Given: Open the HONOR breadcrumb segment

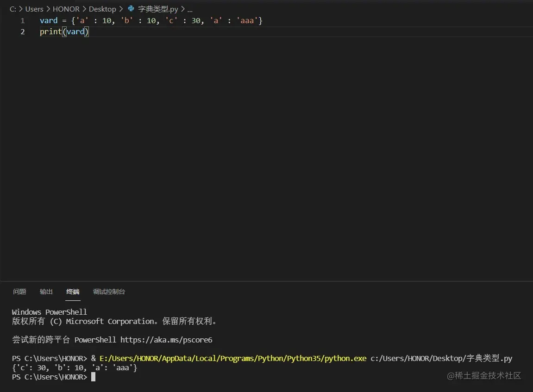Looking at the screenshot, I should tap(66, 9).
